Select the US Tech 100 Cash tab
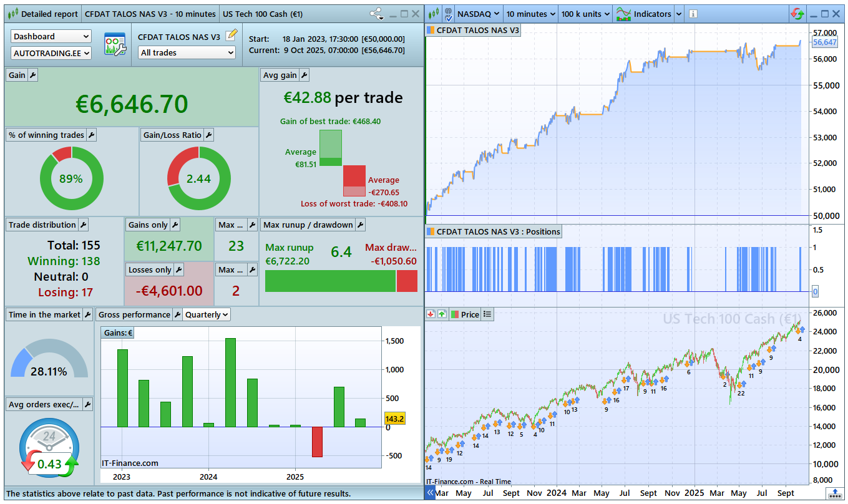The image size is (848, 504). [x=262, y=14]
